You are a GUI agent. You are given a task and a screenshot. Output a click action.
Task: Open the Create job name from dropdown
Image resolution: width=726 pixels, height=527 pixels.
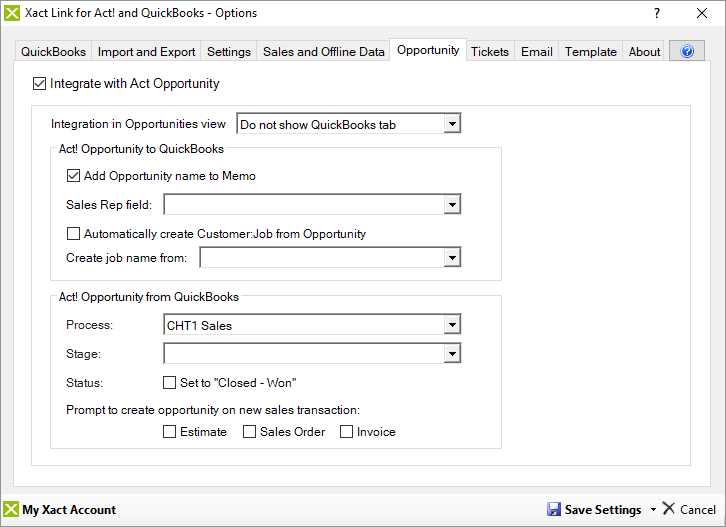pyautogui.click(x=452, y=257)
